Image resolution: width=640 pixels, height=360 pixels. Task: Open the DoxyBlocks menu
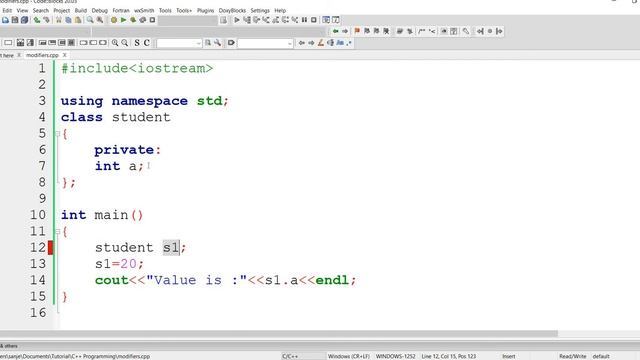232,10
